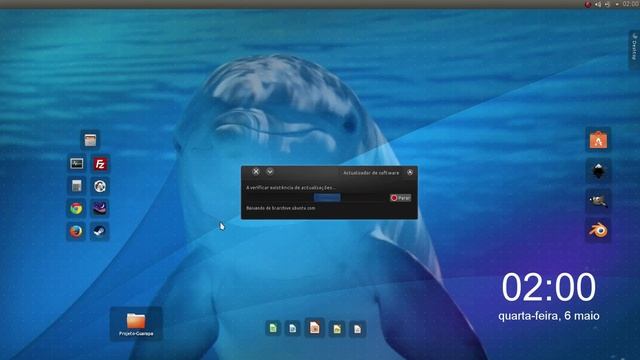Viewport: 640px width, 360px height.
Task: Close the Actualizador de software dialog
Action: click(256, 171)
